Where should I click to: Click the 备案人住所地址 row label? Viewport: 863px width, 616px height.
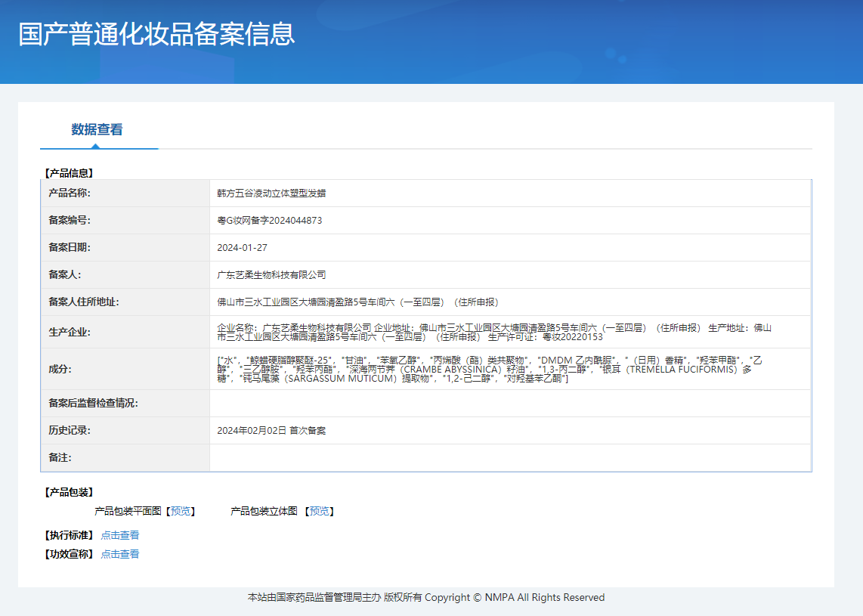84,302
